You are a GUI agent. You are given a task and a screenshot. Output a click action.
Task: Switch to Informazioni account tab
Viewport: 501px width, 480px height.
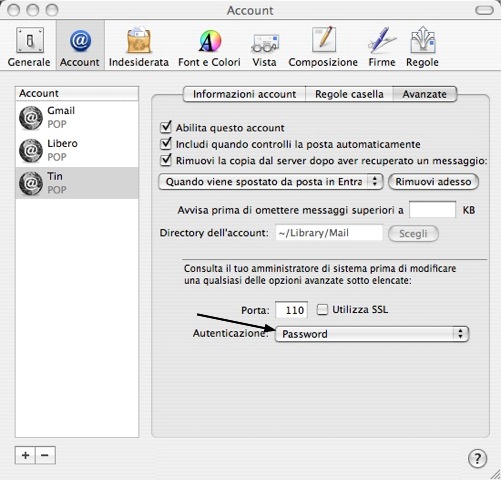pos(244,94)
